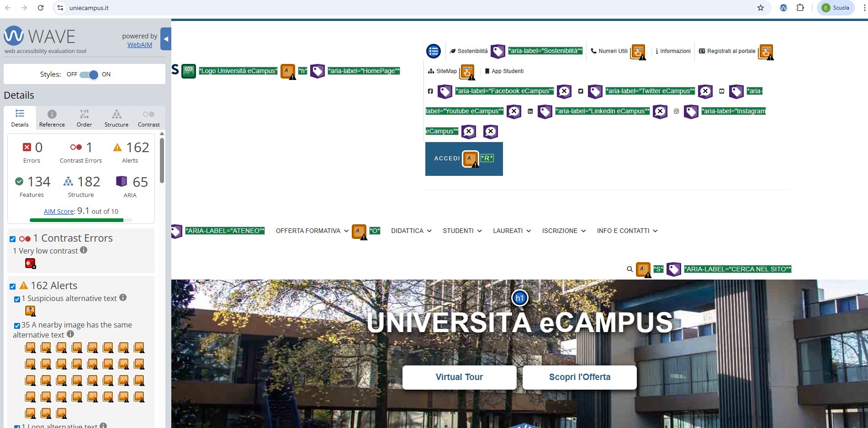Switch to the Order tab
The width and height of the screenshot is (868, 428).
(x=84, y=118)
